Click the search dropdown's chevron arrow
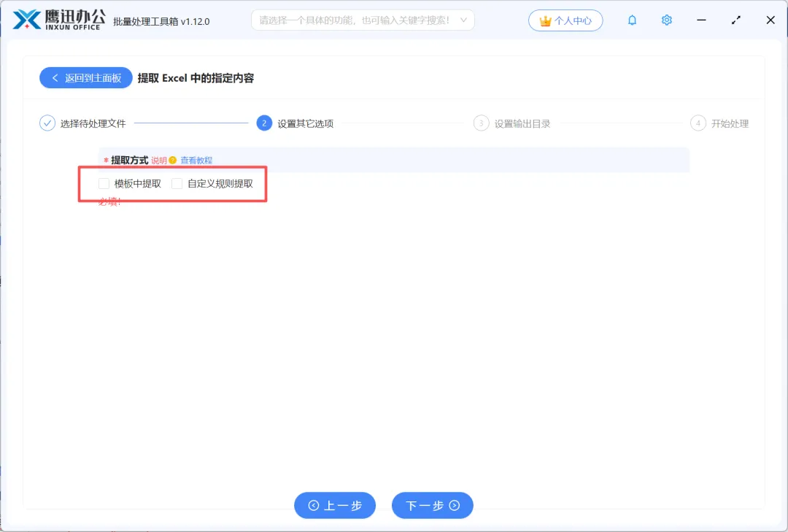Screen dimensions: 788x532 click(x=463, y=20)
